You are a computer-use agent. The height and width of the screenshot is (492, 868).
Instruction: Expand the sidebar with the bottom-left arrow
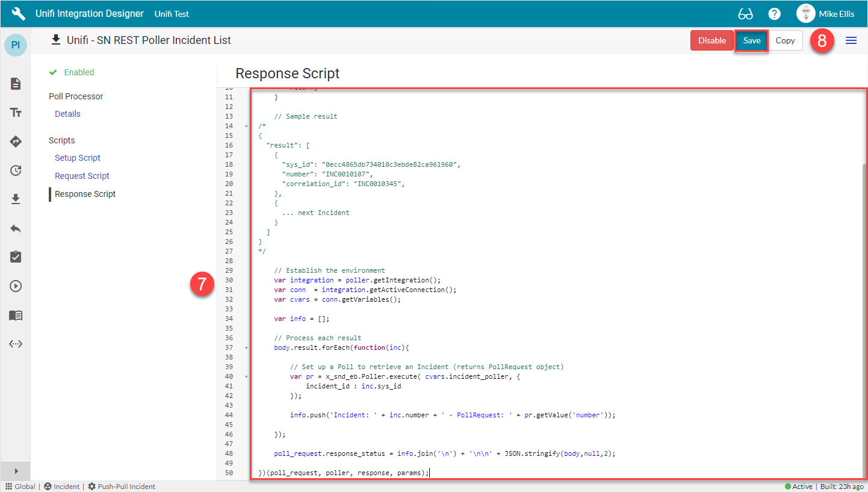point(15,471)
